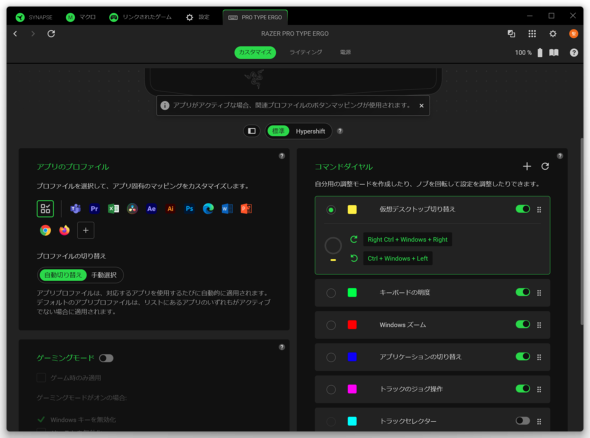Viewport: 590px width, 438px height.
Task: Open the リンクされたゲーム tab
Action: coord(140,17)
